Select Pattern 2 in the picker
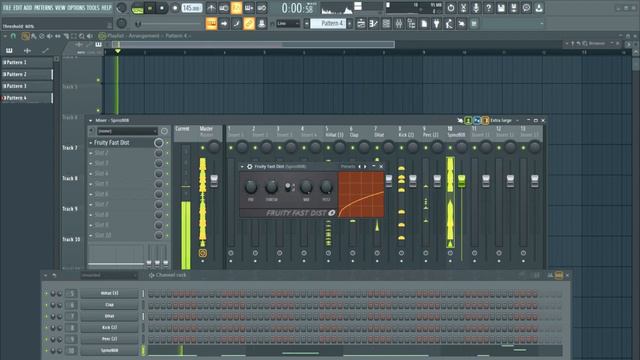Viewport: 640px width, 360px height. tap(27, 74)
